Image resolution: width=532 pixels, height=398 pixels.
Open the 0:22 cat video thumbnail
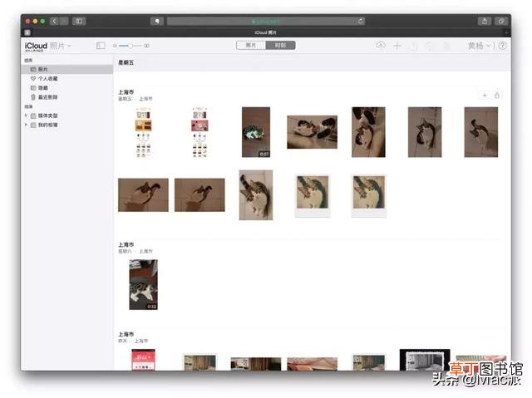143,284
